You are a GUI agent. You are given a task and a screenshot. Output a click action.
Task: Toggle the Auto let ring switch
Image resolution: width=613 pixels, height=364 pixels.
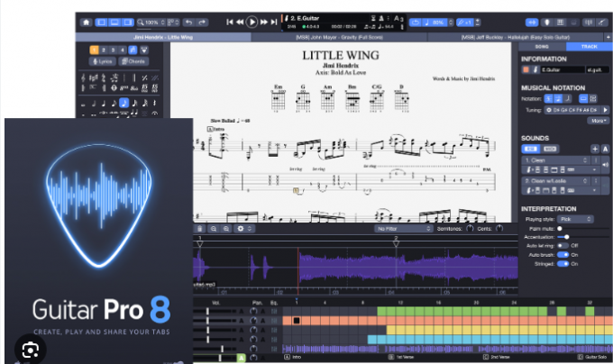562,245
